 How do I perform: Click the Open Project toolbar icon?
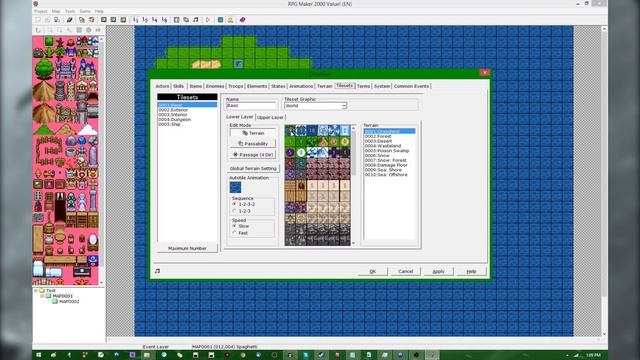[x=47, y=20]
